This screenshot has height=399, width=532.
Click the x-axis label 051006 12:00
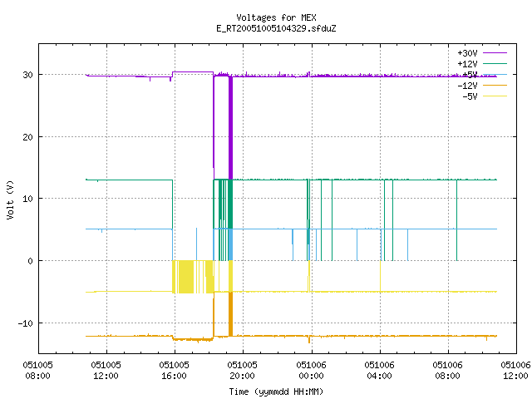[x=515, y=371]
